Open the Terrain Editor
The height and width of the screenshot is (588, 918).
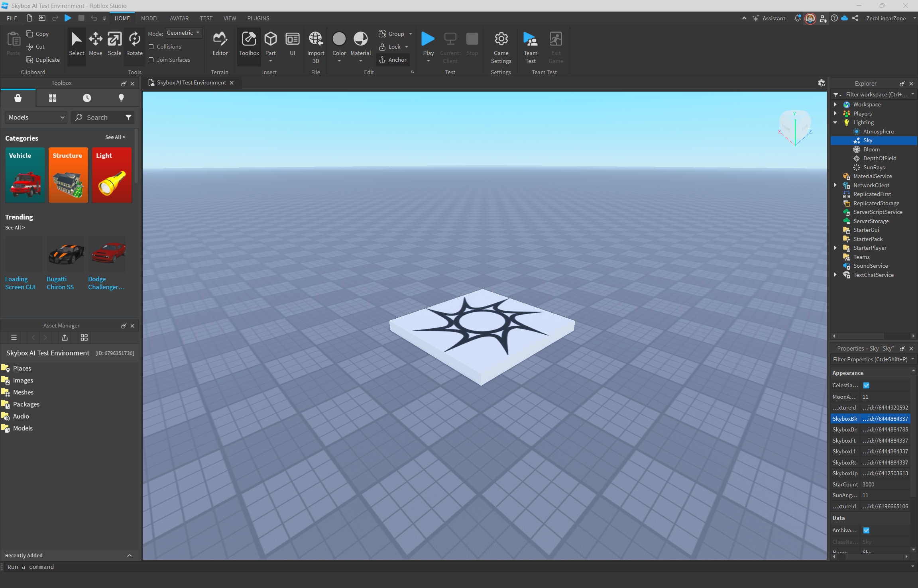(x=220, y=43)
